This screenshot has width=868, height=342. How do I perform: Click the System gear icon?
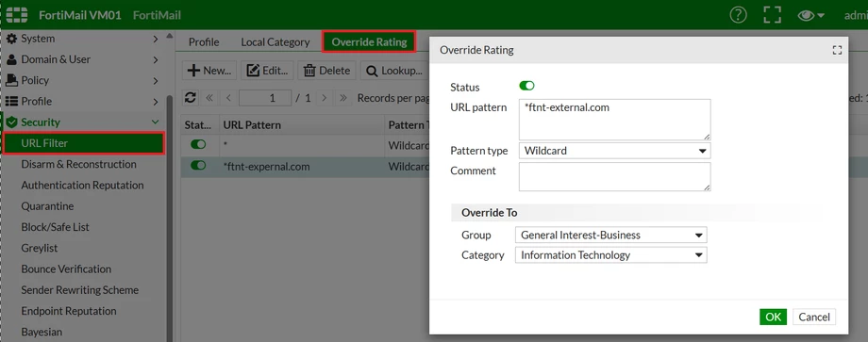11,39
